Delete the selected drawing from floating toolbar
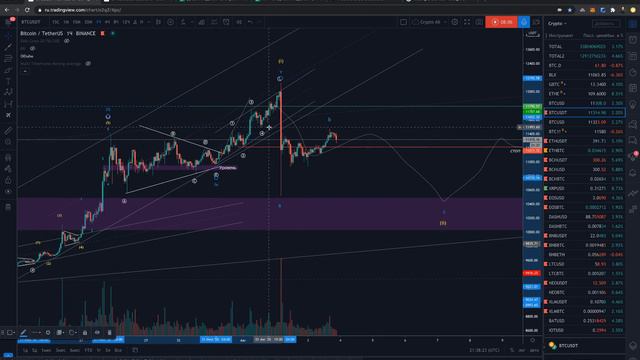 tap(109, 333)
